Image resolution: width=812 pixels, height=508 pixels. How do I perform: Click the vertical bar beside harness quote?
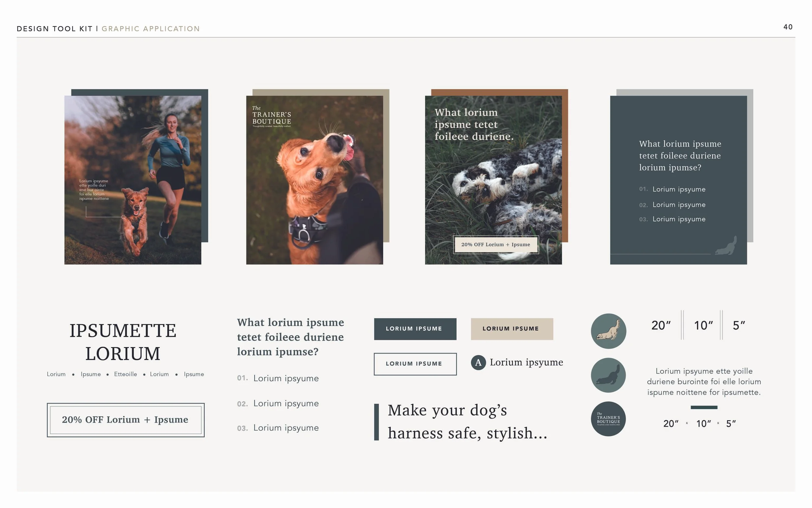pyautogui.click(x=376, y=422)
